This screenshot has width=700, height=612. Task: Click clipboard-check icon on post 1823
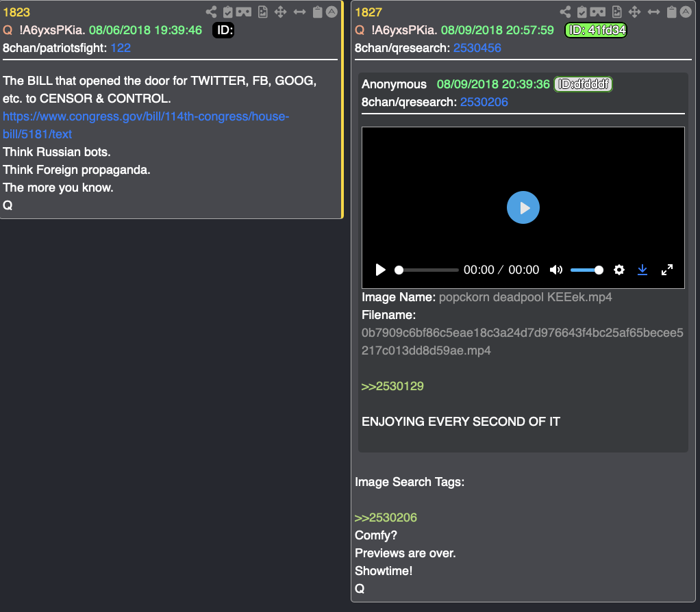pyautogui.click(x=227, y=12)
